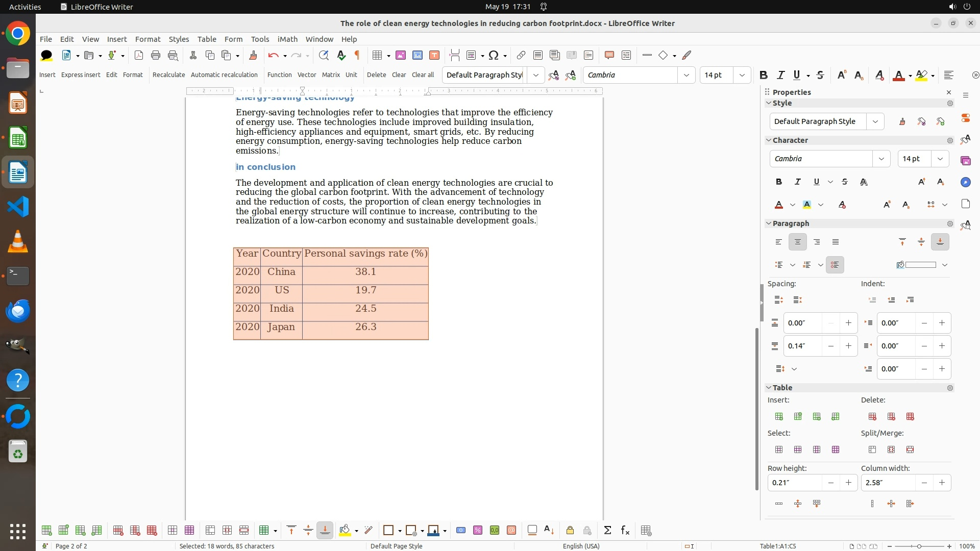Click the Insert Hyperlink icon
This screenshot has width=980, height=551.
coord(521,55)
